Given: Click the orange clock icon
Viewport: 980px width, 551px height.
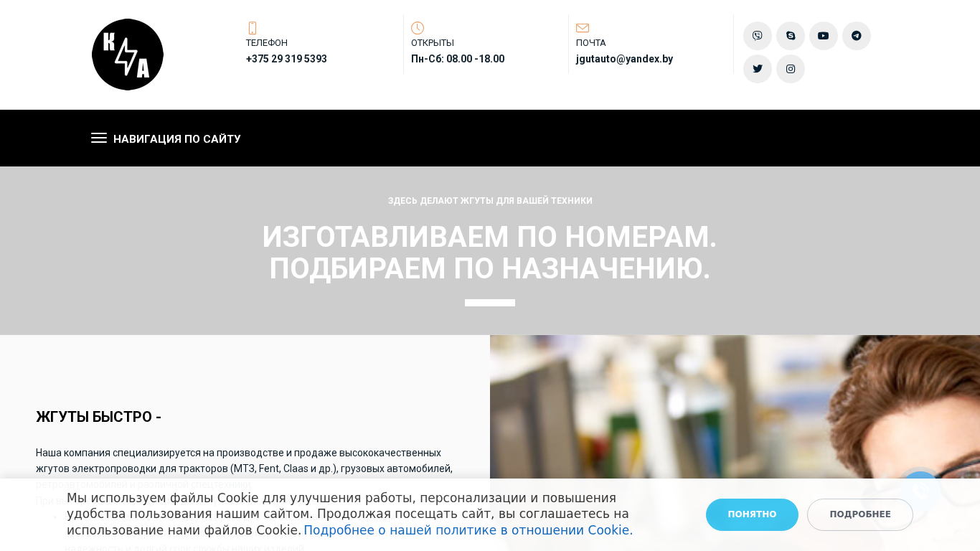Looking at the screenshot, I should pos(418,28).
